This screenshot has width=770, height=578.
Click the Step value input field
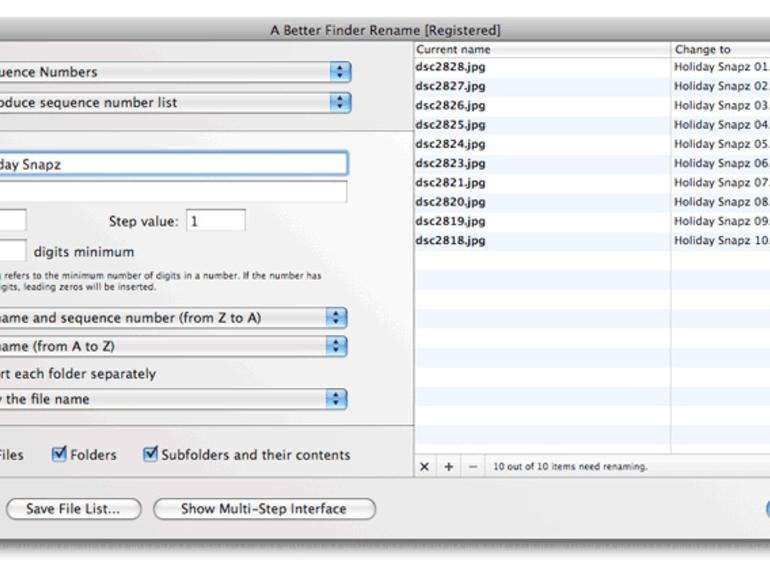click(x=216, y=220)
